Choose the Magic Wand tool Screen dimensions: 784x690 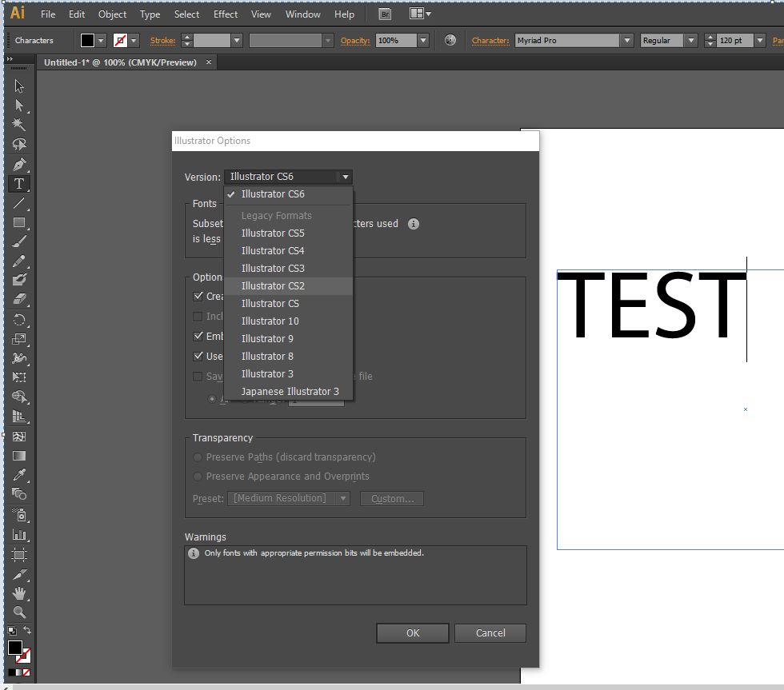pos(19,125)
